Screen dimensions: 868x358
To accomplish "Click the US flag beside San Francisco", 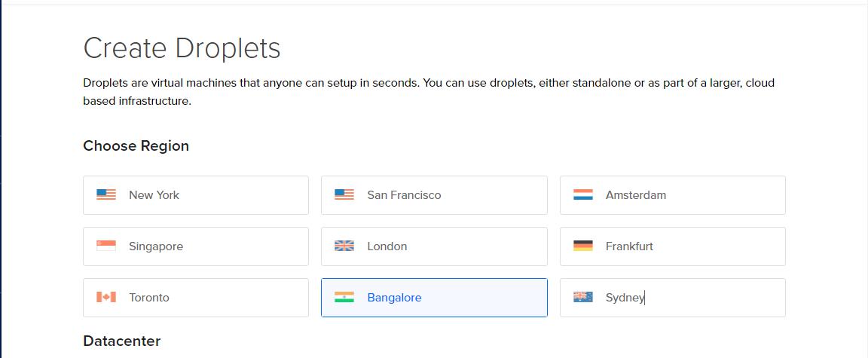I will tap(344, 194).
